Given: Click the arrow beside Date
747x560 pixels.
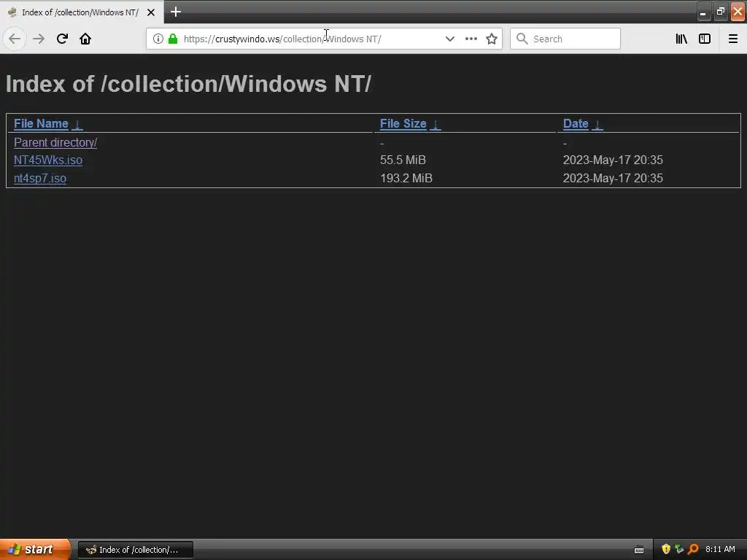Looking at the screenshot, I should pos(597,124).
